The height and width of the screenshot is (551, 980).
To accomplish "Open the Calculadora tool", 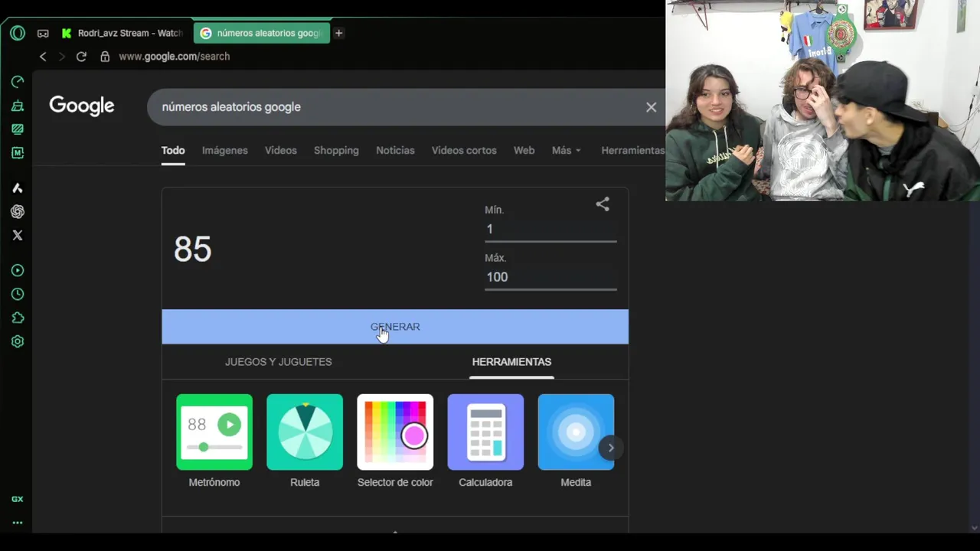I will click(x=485, y=441).
